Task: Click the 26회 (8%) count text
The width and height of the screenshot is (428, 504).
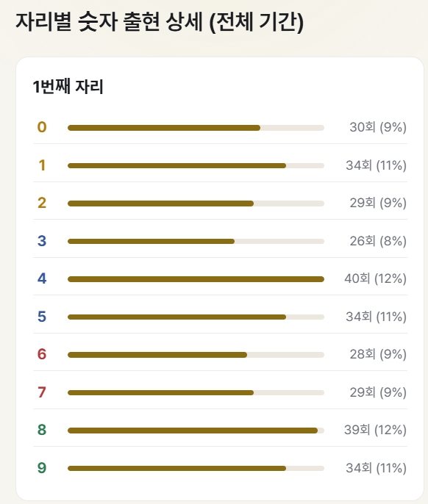Action: pos(378,241)
